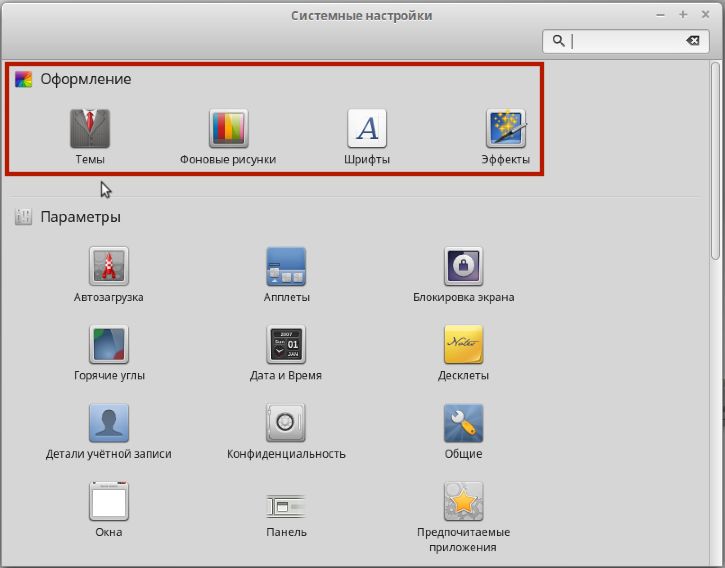Close the Системные настройки window

706,15
